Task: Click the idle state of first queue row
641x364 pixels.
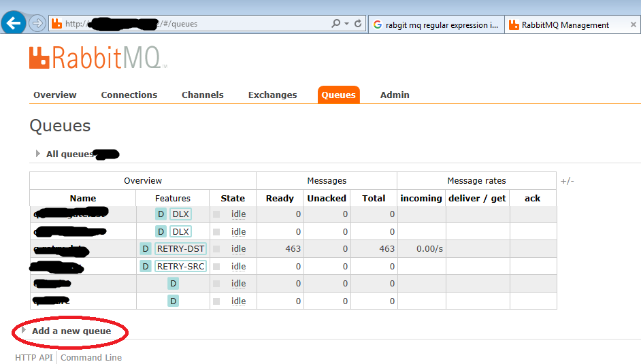Action: point(238,214)
